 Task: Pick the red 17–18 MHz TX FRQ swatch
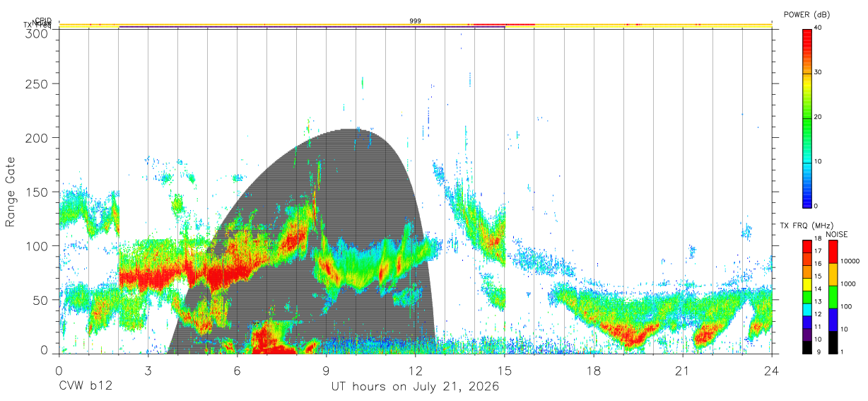[807, 247]
